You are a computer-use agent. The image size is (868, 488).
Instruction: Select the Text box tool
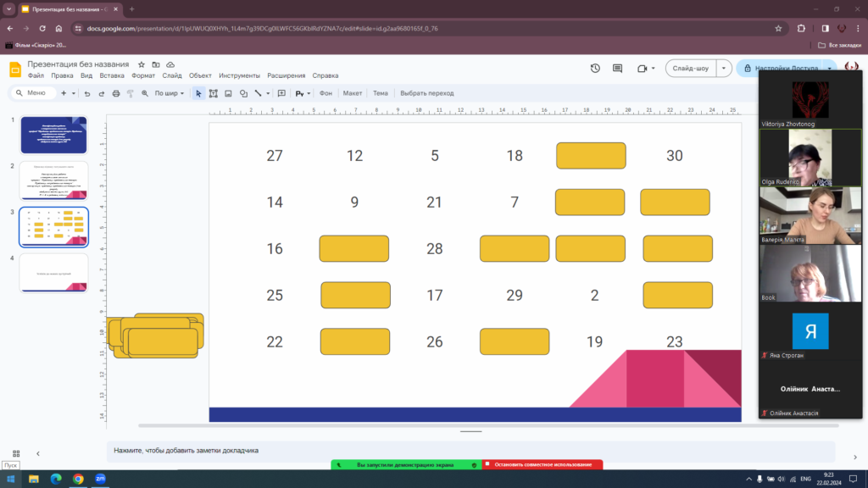pos(214,93)
